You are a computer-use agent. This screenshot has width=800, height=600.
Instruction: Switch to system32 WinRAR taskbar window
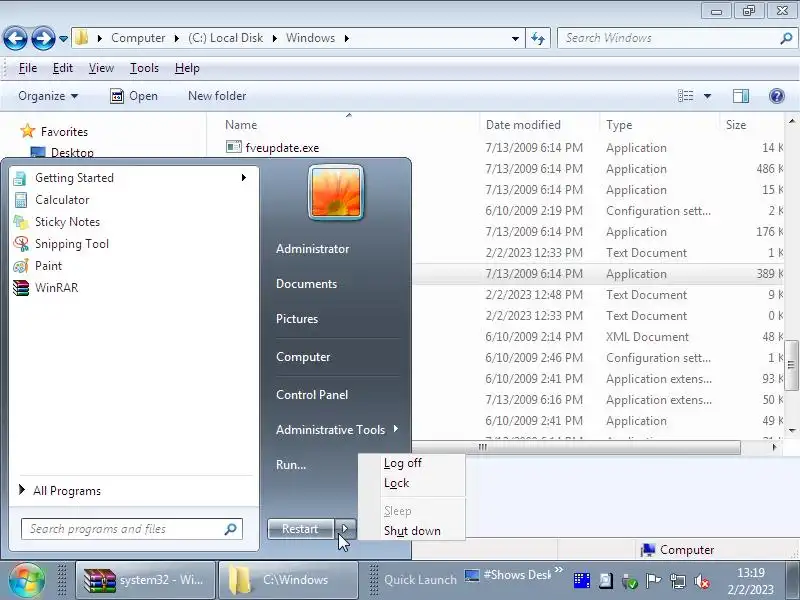pos(145,580)
